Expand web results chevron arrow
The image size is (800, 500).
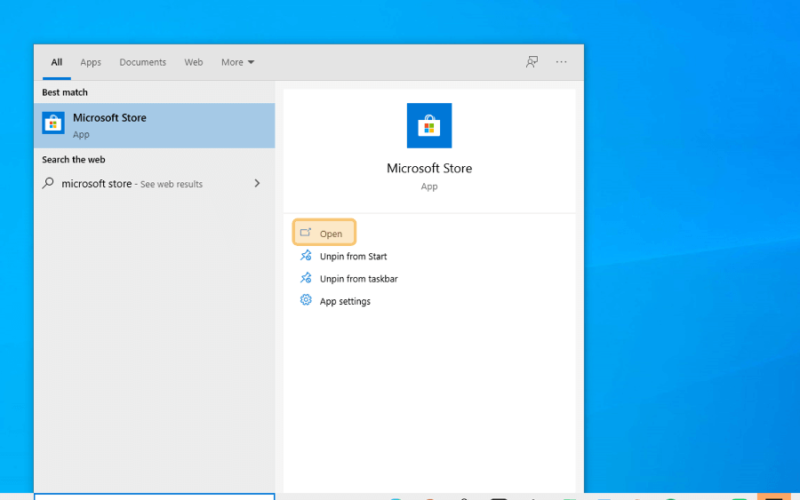257,183
